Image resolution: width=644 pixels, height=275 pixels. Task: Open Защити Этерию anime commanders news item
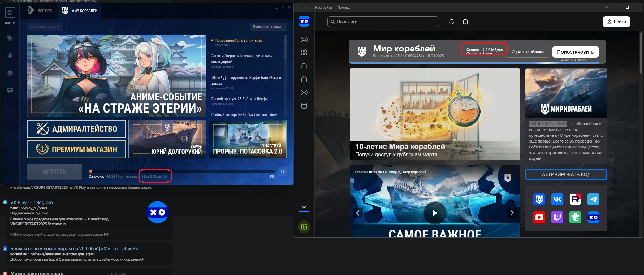pos(241,59)
